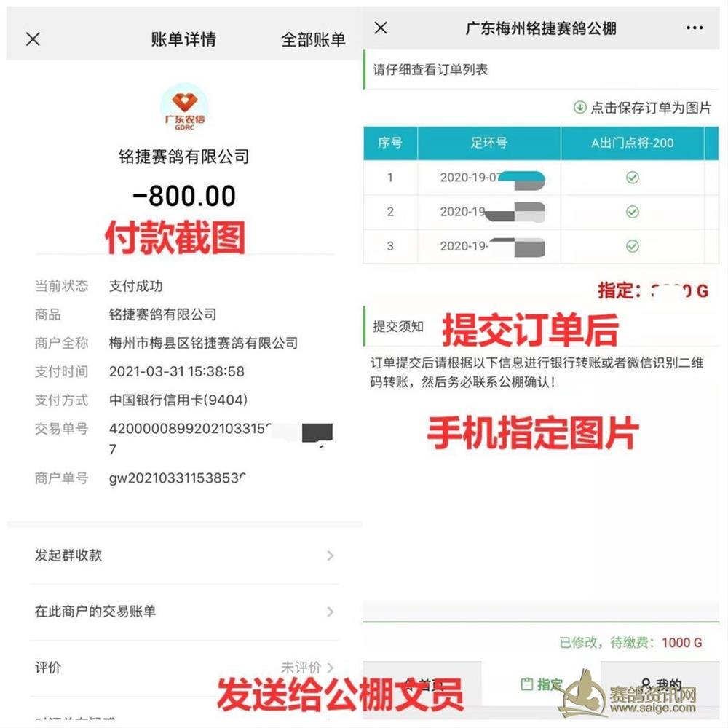Select the 支付成功 status value
This screenshot has width=728, height=728.
[x=136, y=286]
